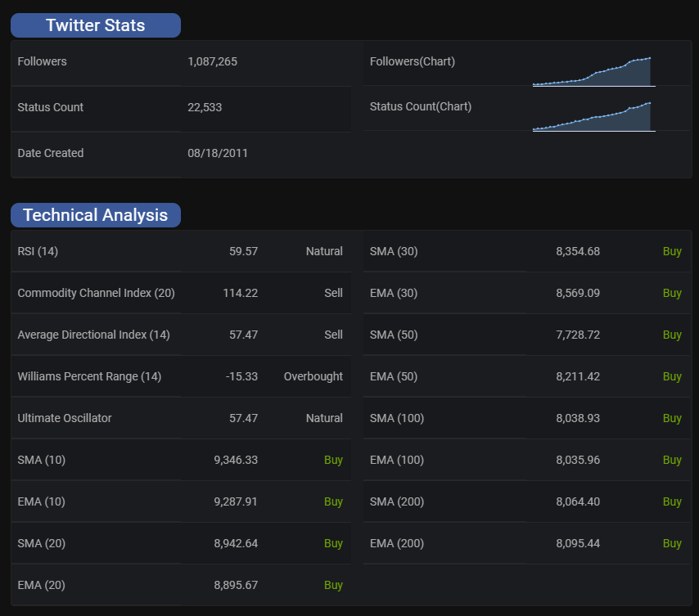This screenshot has width=699, height=616.
Task: Click the plain "Status Count" row label
Action: tap(51, 107)
